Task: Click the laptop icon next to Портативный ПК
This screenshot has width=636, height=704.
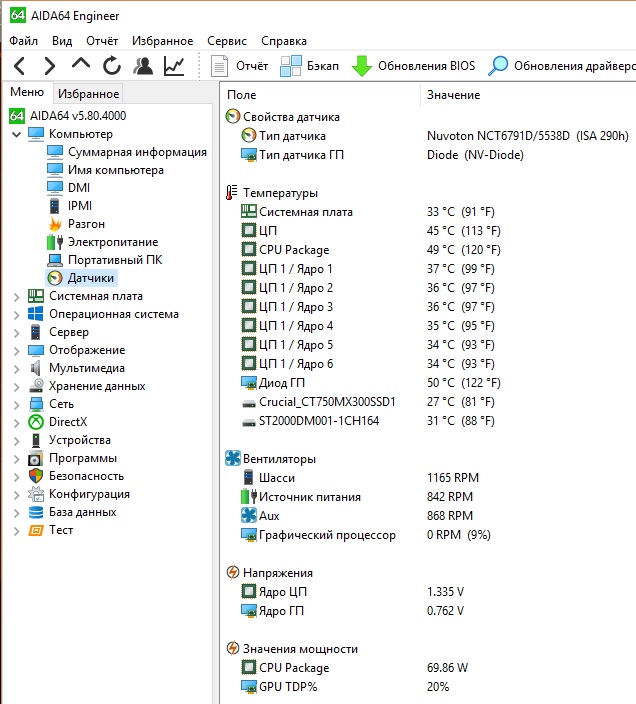Action: (x=55, y=260)
